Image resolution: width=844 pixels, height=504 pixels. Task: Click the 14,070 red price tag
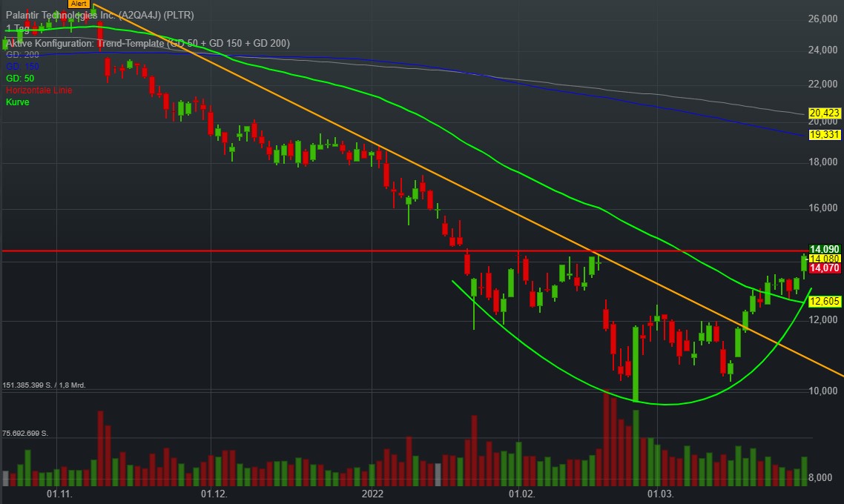tap(825, 268)
